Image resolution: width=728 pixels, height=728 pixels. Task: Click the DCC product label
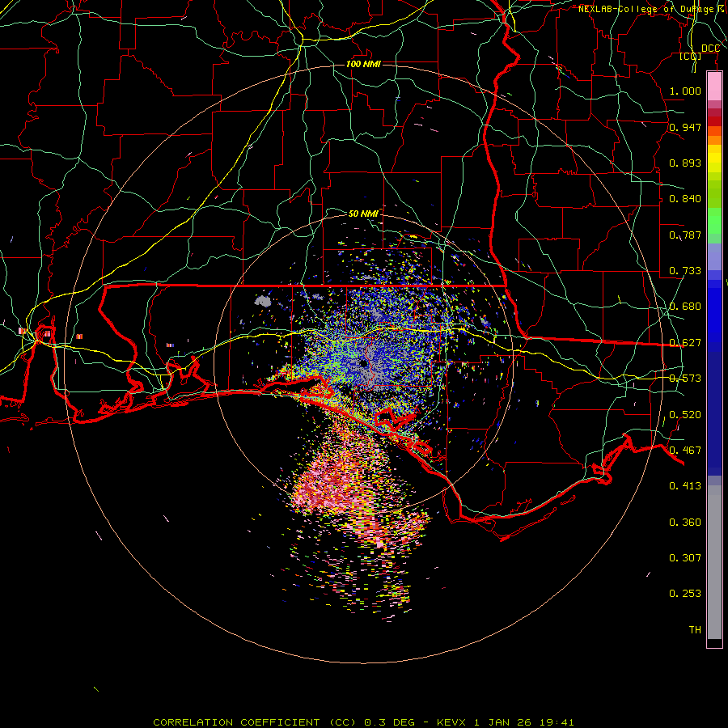(710, 49)
